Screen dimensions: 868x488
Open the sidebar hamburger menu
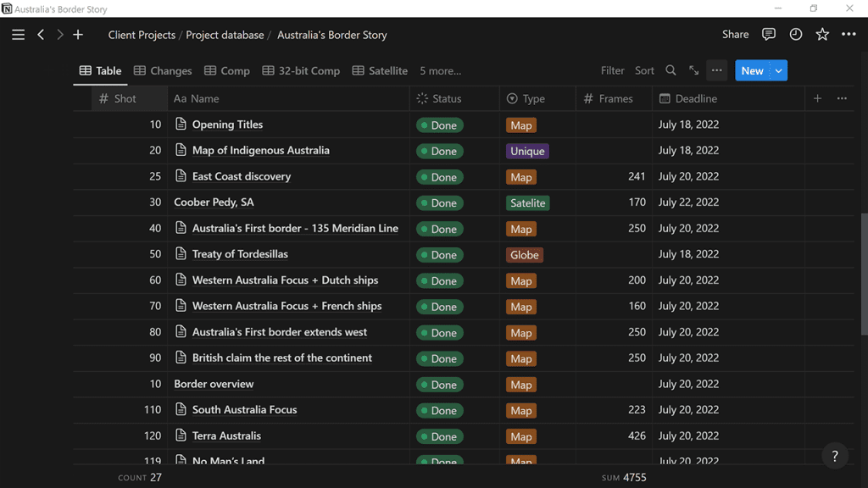coord(19,35)
